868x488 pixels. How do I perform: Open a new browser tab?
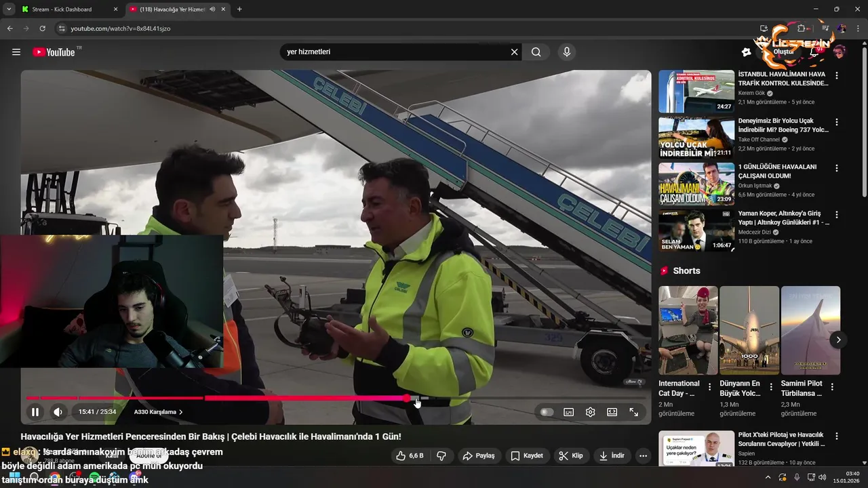(x=239, y=9)
